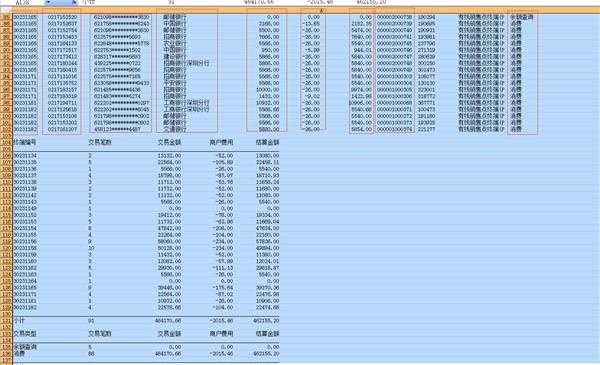This screenshot has height=365, width=600.
Task: Select fee -234.00 in the 20231158 row
Action: (223, 248)
